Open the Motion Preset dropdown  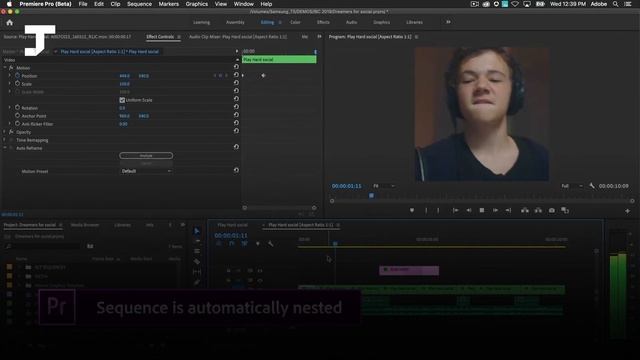146,171
